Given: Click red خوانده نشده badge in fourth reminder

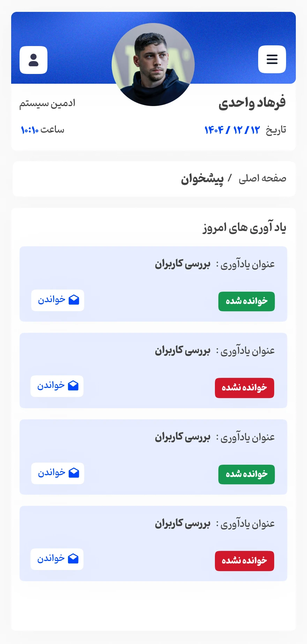Looking at the screenshot, I should pos(245,561).
